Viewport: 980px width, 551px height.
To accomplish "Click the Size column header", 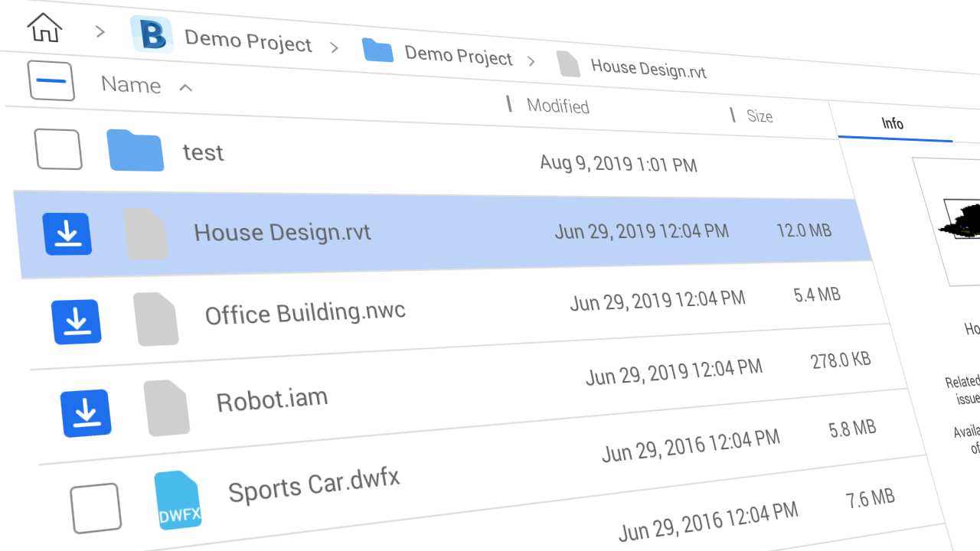I will tap(759, 116).
